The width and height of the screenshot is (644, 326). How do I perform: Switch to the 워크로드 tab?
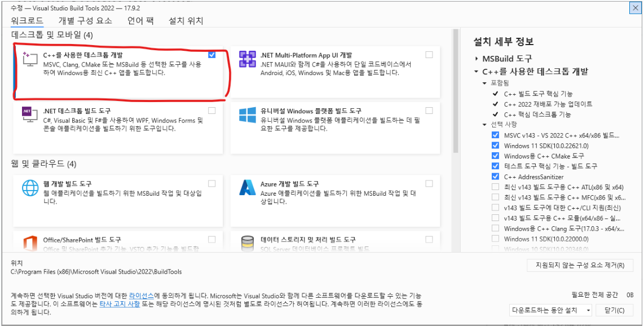click(27, 21)
